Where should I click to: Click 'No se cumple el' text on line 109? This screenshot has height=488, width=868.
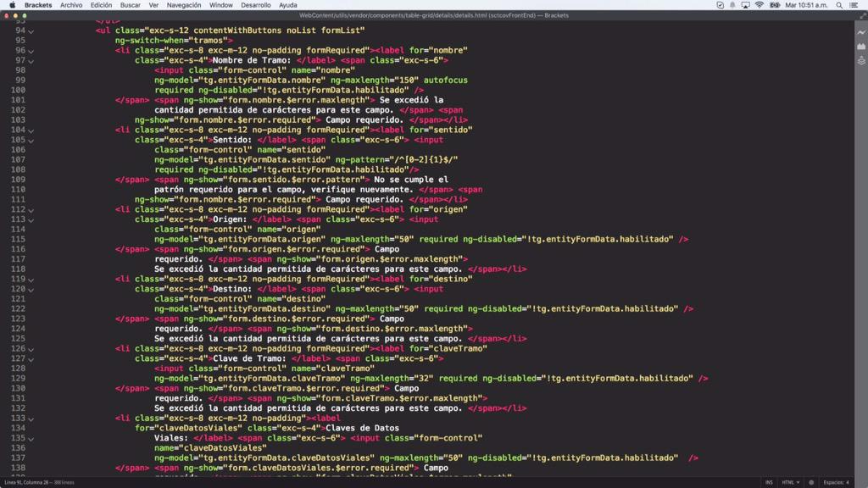coord(411,180)
